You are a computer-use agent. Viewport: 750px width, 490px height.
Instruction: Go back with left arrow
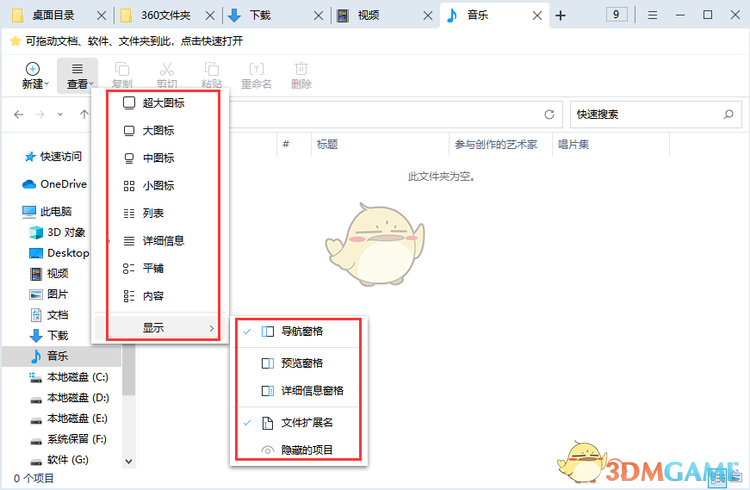pyautogui.click(x=19, y=114)
